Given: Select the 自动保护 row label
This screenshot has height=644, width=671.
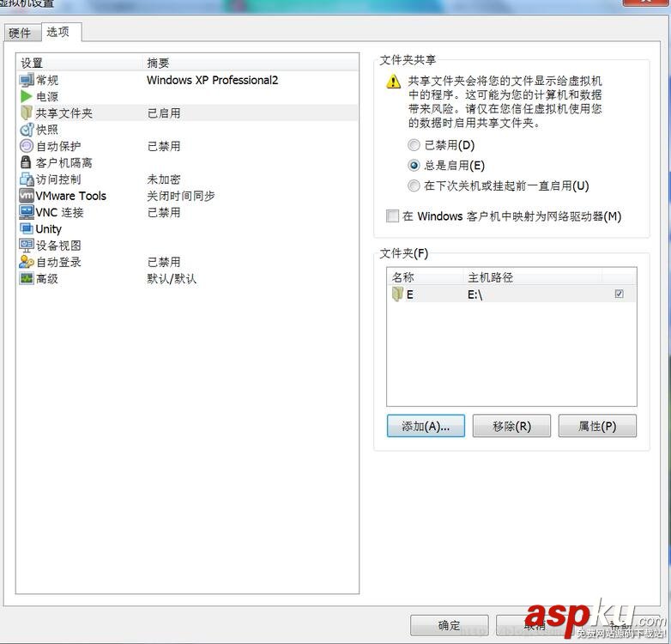Looking at the screenshot, I should (58, 147).
